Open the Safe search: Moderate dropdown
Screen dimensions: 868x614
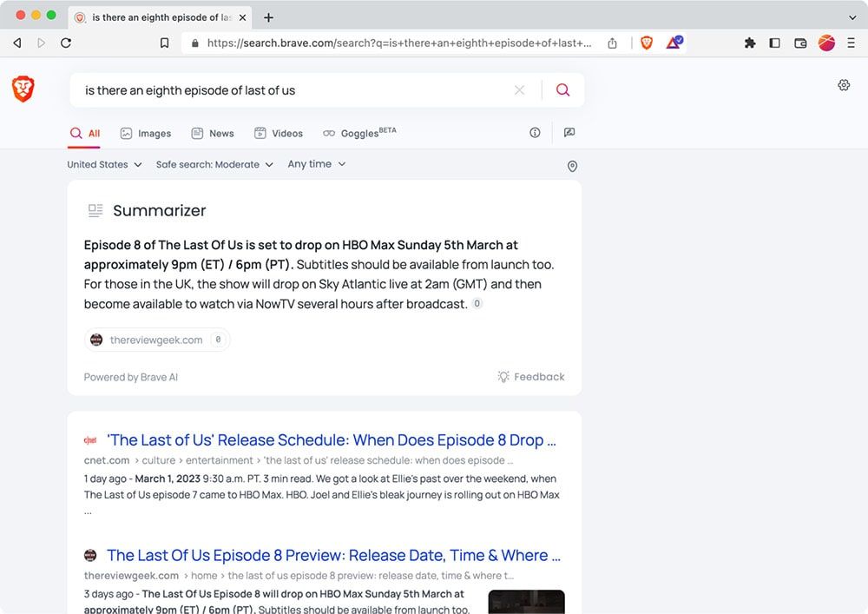coord(214,164)
